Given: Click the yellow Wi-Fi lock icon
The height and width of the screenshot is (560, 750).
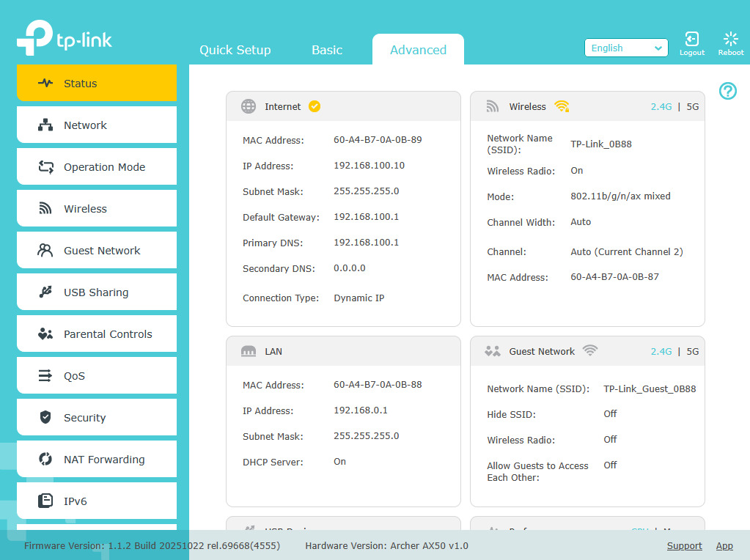Looking at the screenshot, I should click(x=562, y=106).
